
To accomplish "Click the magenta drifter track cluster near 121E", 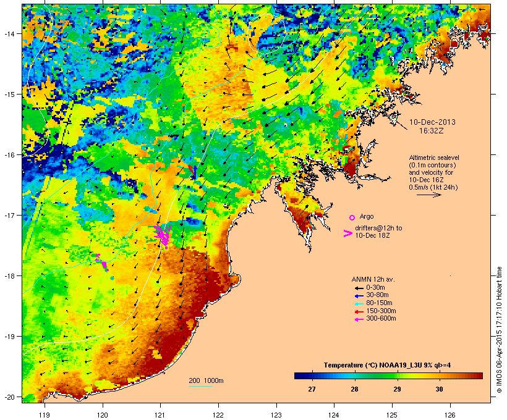I will click(163, 236).
